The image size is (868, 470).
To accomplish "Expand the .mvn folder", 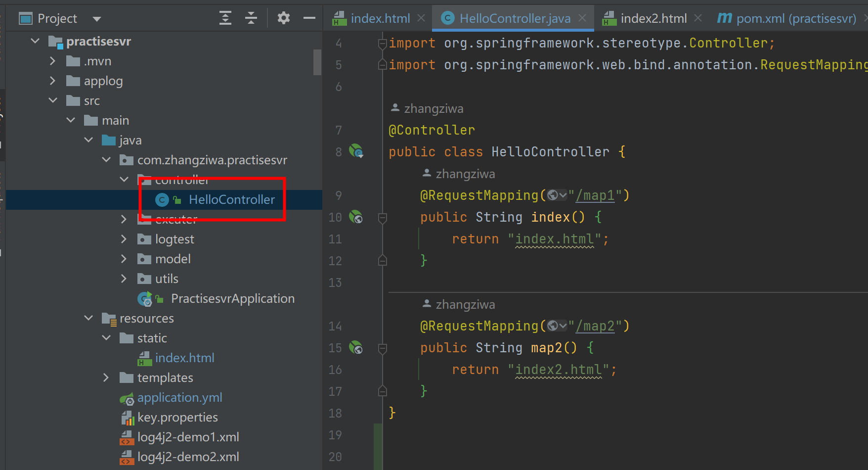I will click(x=53, y=61).
